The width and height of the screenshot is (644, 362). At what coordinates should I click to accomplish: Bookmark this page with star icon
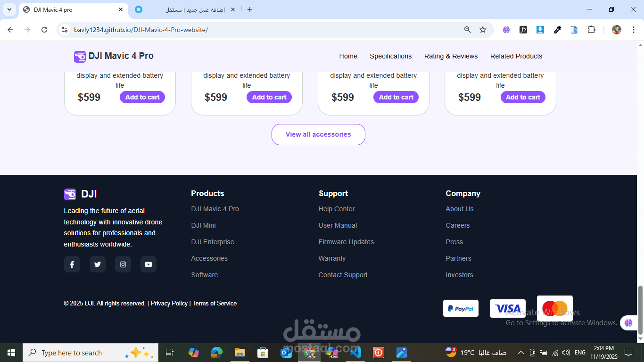pos(483,30)
